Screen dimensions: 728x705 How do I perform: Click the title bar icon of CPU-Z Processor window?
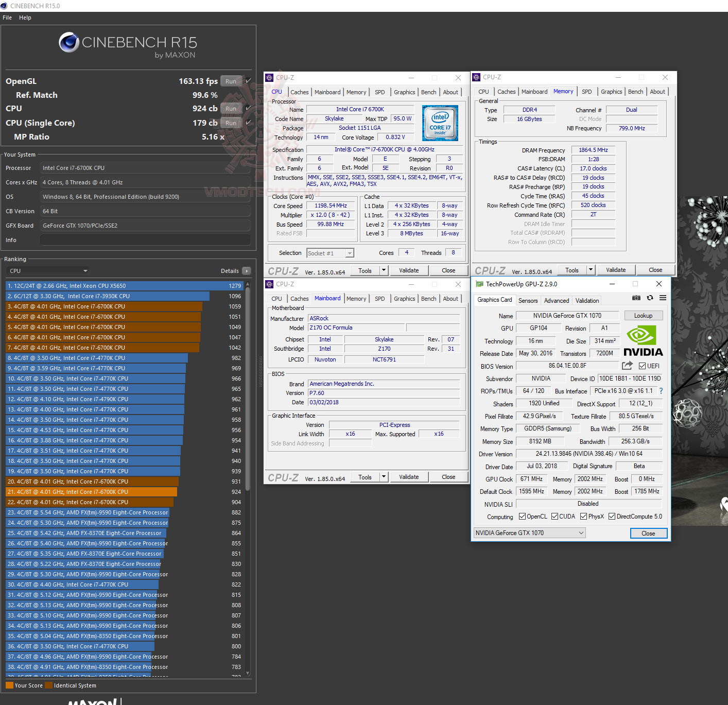coord(269,77)
